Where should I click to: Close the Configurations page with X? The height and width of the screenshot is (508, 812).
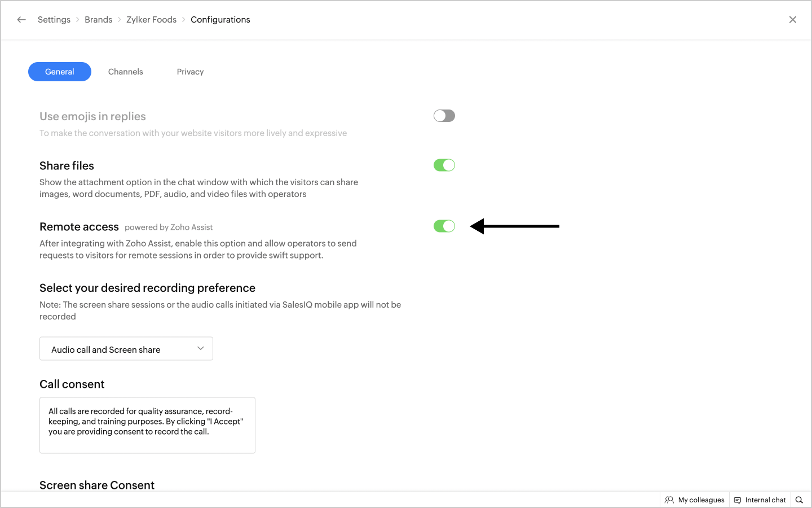(792, 20)
